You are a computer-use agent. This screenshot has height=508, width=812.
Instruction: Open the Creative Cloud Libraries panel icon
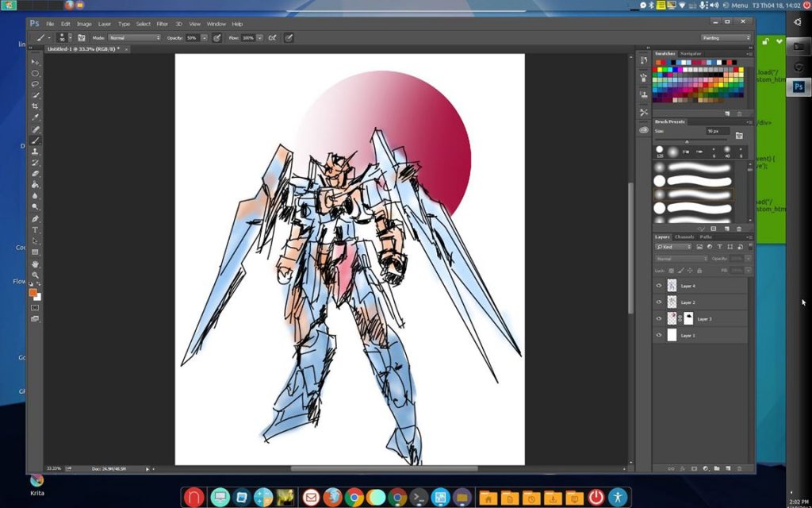point(644,129)
